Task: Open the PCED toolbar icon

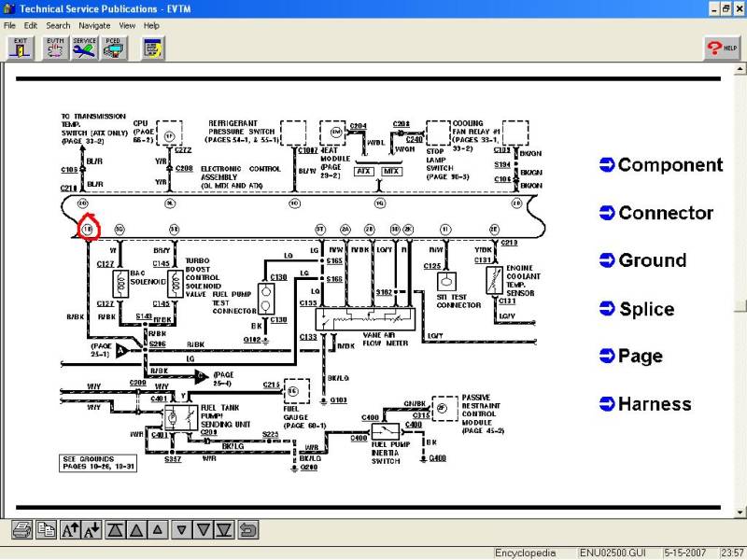Action: click(x=113, y=49)
